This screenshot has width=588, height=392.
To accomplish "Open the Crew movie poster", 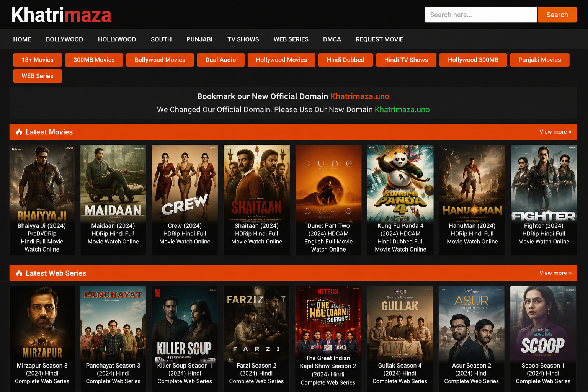I will (x=185, y=183).
